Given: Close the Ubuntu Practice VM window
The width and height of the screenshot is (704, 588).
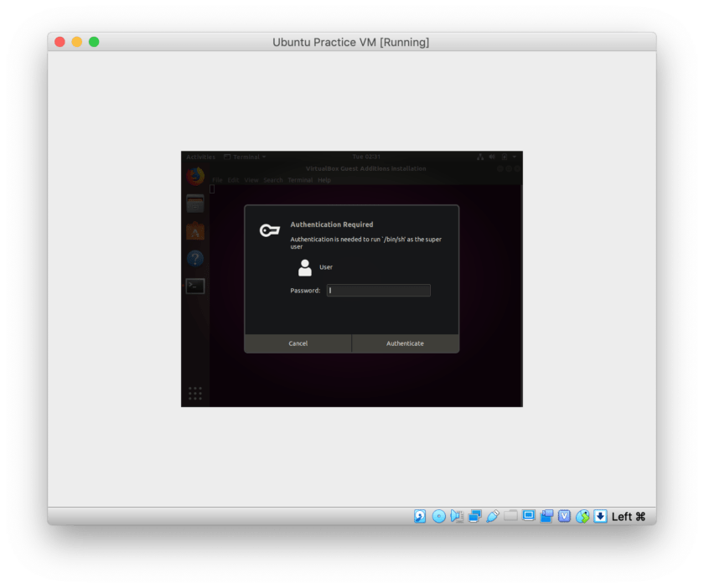Looking at the screenshot, I should 60,42.
